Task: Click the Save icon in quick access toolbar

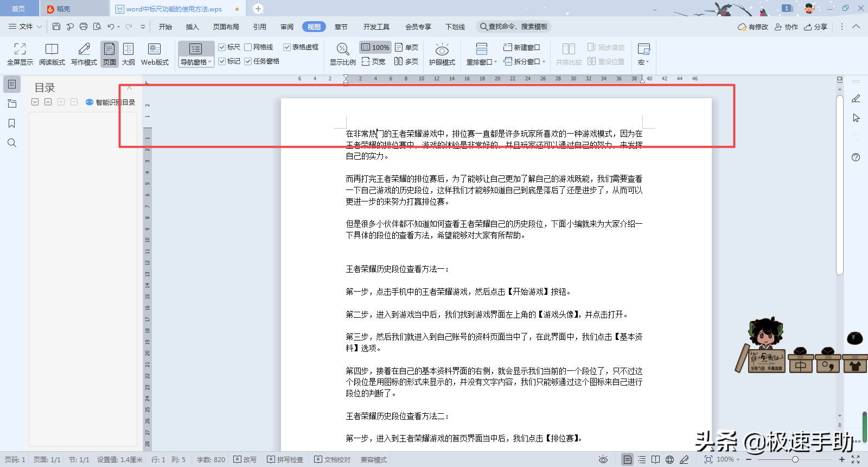Action: point(56,27)
